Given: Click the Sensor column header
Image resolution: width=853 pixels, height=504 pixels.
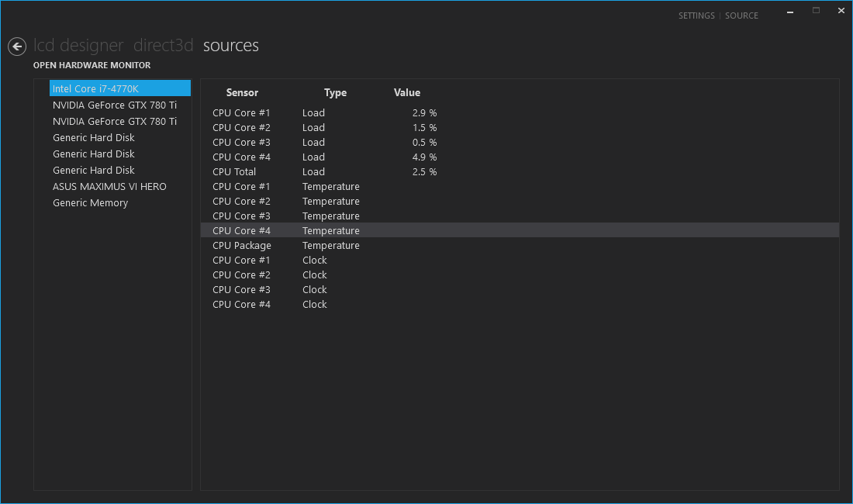Looking at the screenshot, I should [x=242, y=93].
